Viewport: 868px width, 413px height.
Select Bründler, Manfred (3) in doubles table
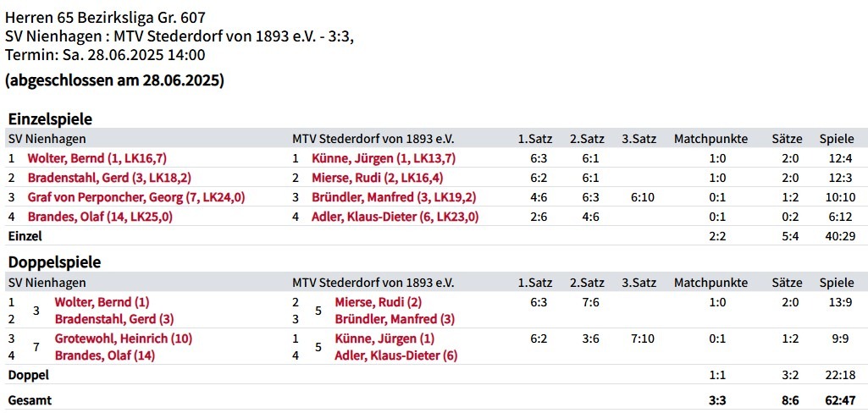395,319
